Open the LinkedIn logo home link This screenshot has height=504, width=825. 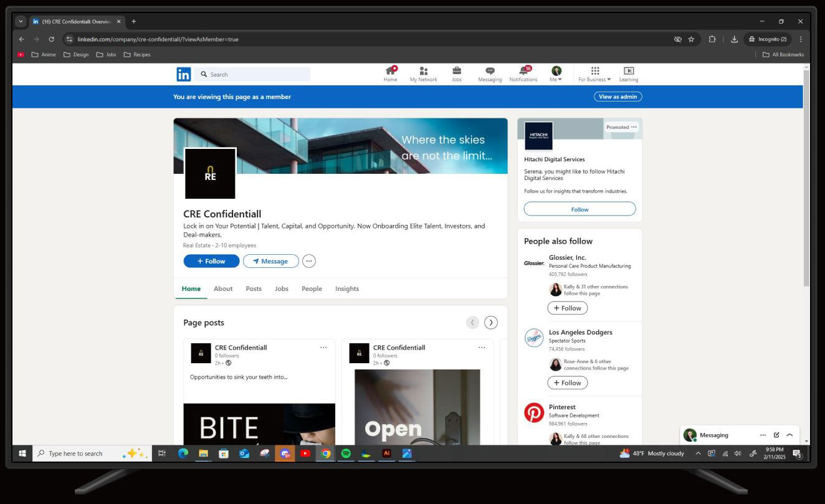[183, 75]
